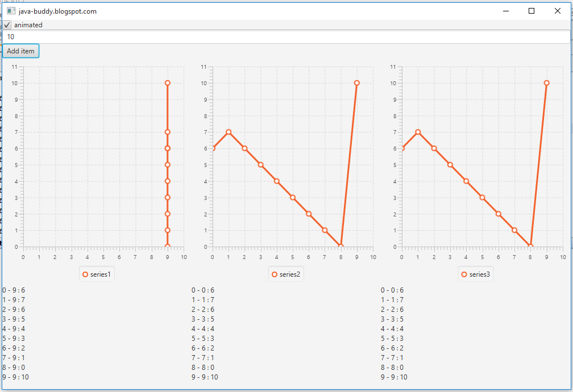Image resolution: width=573 pixels, height=392 pixels.
Task: Minimize the java-buddy.blogspot.com window
Action: tap(505, 10)
